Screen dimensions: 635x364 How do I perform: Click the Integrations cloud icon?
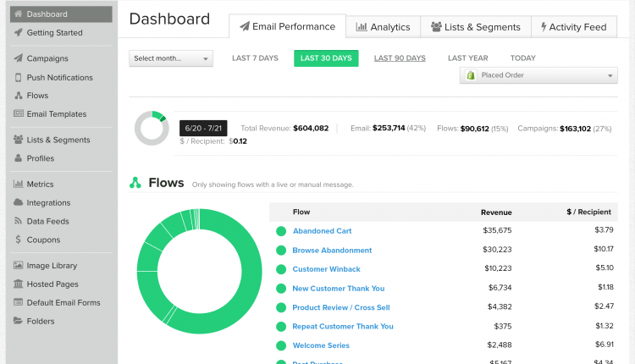point(19,203)
